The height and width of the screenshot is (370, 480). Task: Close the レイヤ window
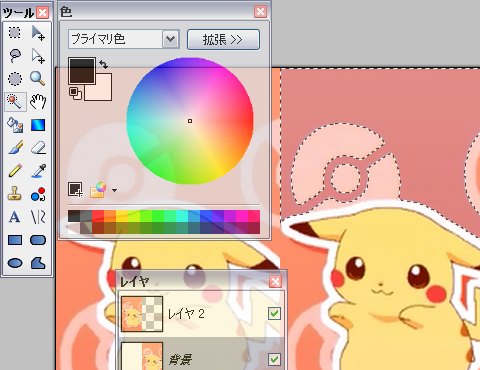275,282
